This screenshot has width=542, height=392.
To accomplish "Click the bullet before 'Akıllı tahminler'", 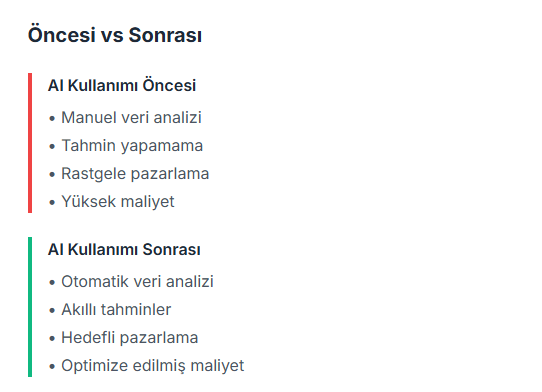I will 52,310.
